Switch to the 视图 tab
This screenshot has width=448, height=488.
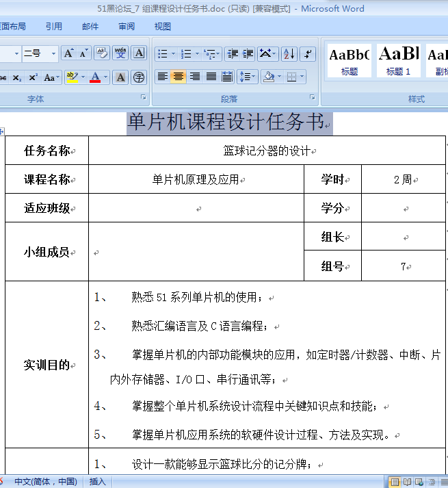click(x=162, y=27)
